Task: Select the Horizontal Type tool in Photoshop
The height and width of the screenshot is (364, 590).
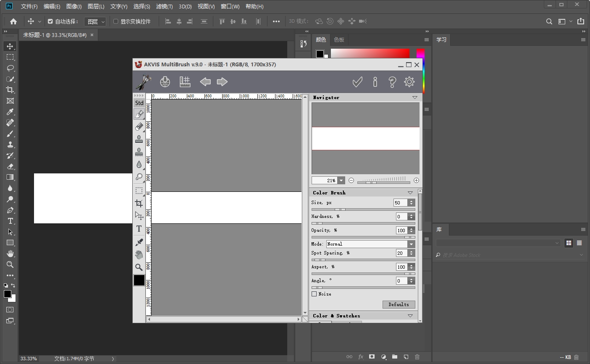Action: 10,221
